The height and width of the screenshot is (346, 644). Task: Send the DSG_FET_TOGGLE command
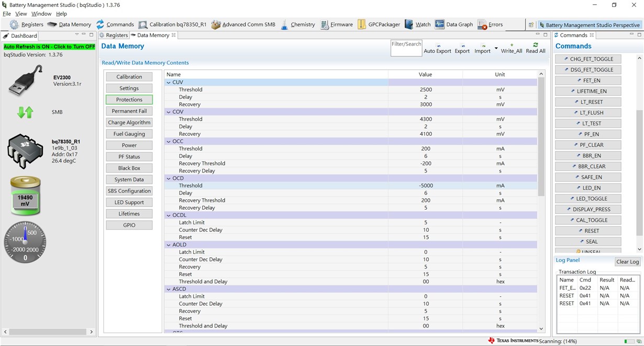589,70
